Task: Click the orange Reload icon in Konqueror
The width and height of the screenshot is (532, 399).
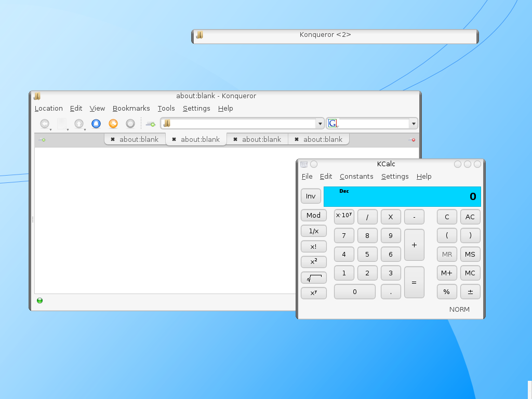Action: tap(113, 124)
